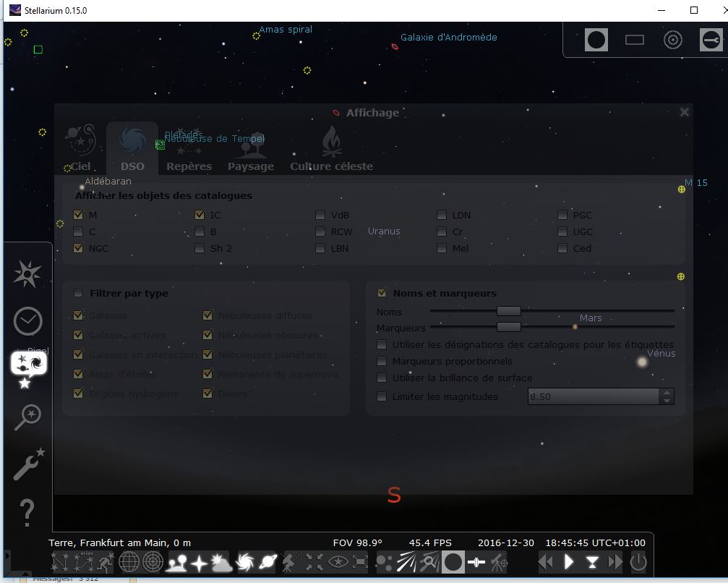Open the date and time window
The width and height of the screenshot is (728, 583).
pyautogui.click(x=28, y=321)
